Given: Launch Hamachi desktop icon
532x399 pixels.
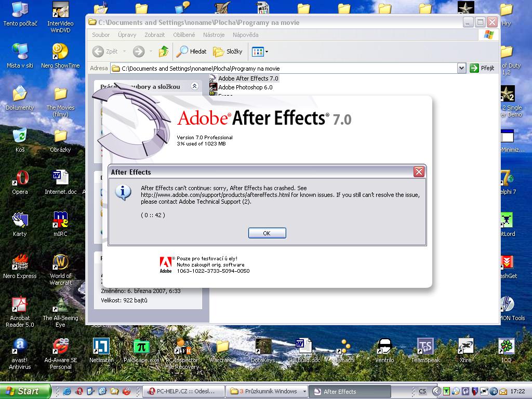Looking at the screenshot, I should coord(344,351).
